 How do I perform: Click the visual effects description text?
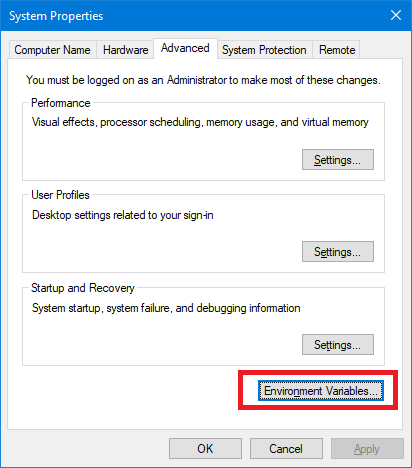point(200,122)
